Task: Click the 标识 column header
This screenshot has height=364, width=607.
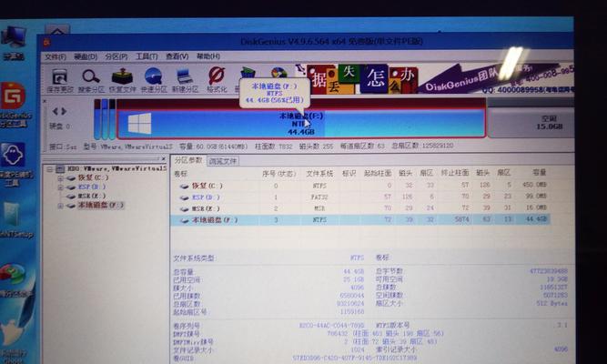Action: pos(349,174)
